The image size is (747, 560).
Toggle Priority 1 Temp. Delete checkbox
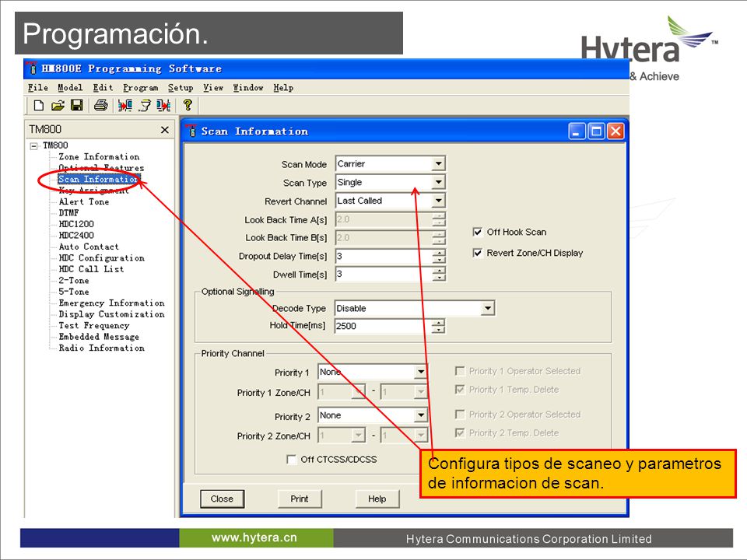(460, 390)
